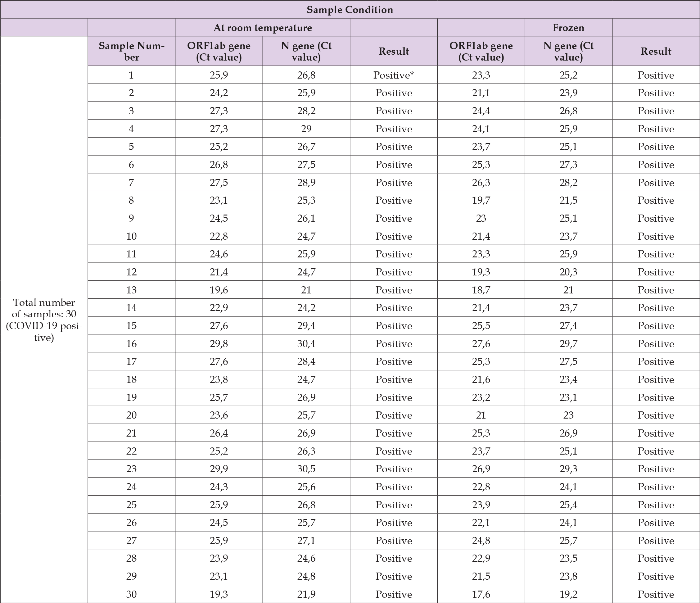700x603 pixels.
Task: Click frozen N gene "23,8" for sample 29
Action: pos(568,576)
